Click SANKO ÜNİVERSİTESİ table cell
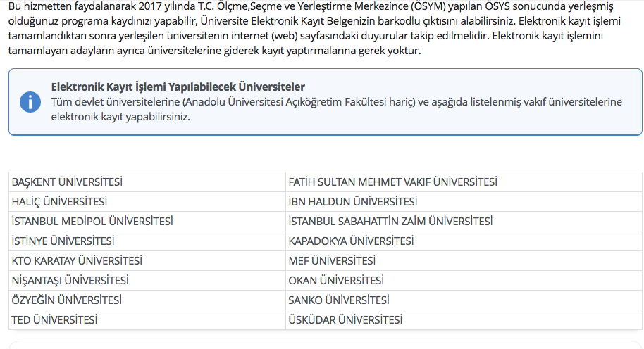Viewport: 644px width, 349px height. coord(464,300)
